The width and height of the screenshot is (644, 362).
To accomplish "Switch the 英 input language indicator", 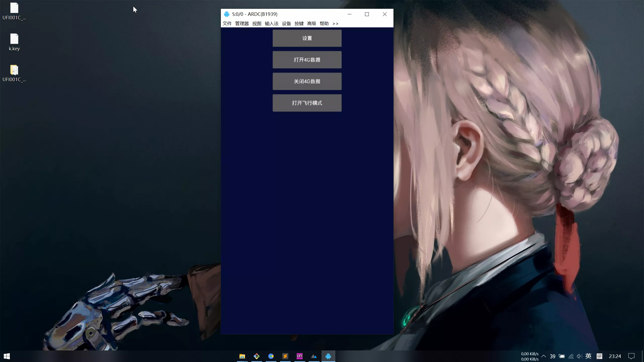I will pyautogui.click(x=588, y=356).
